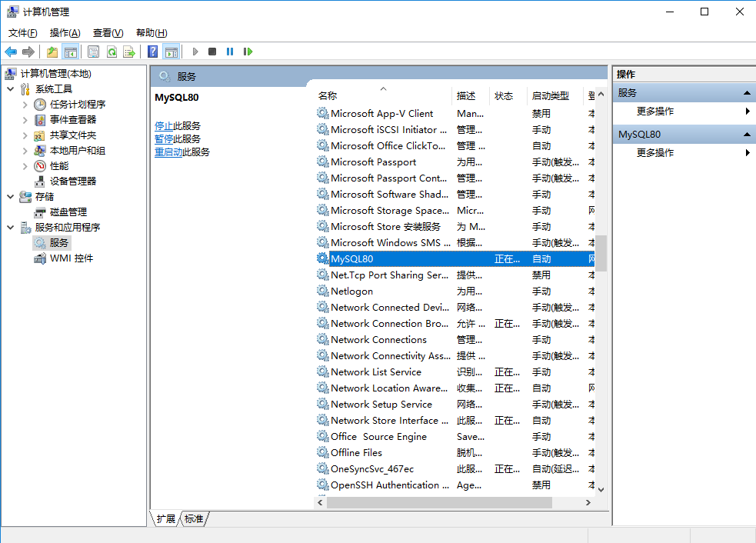This screenshot has width=756, height=543.
Task: Select the Network Connections service row
Action: point(455,339)
